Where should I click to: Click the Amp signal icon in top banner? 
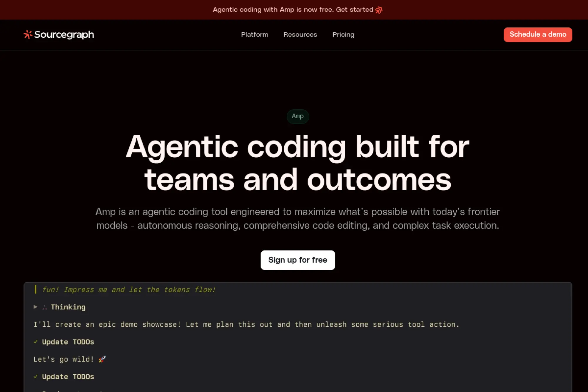tap(379, 10)
